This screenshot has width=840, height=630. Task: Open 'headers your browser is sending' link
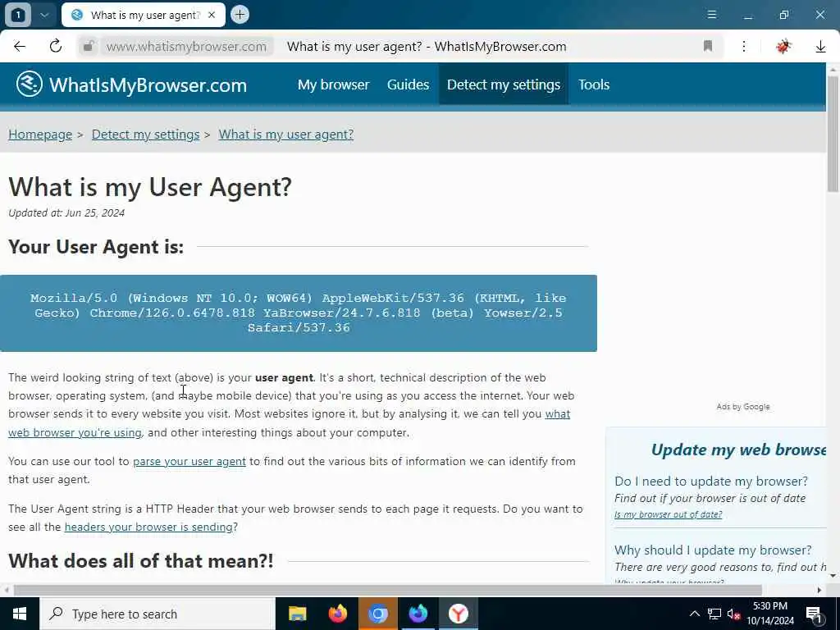[148, 527]
